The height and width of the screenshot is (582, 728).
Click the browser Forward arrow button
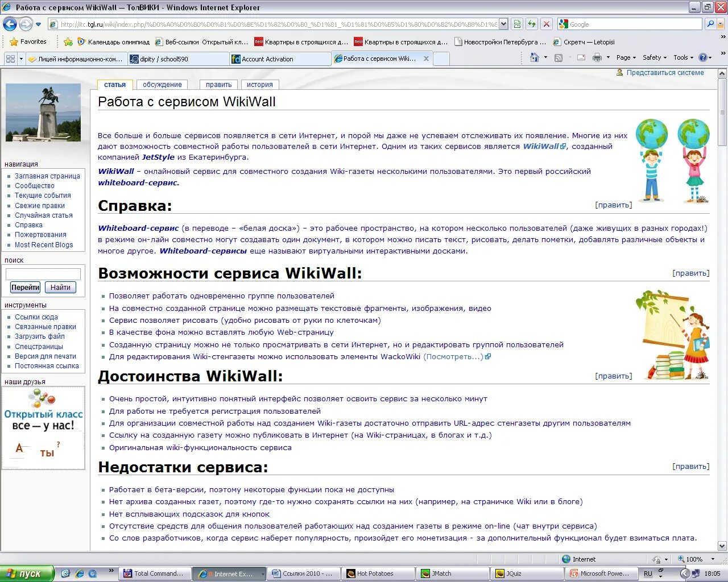click(26, 24)
